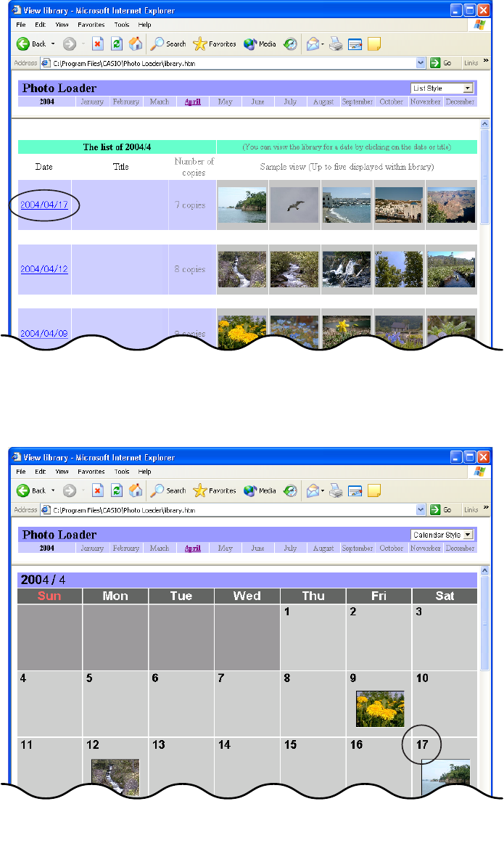
Task: Select April month in Calendar Style window
Action: click(x=193, y=549)
